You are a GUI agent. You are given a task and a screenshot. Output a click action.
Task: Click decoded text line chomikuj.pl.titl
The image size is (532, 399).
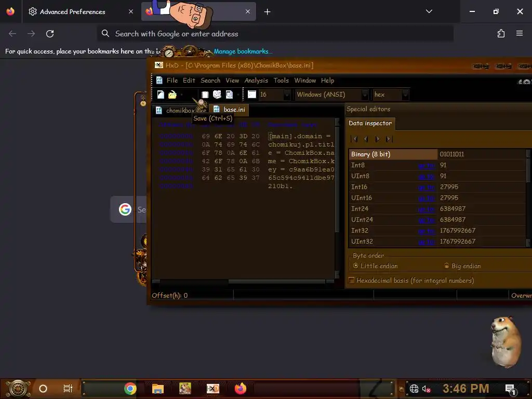pos(301,144)
